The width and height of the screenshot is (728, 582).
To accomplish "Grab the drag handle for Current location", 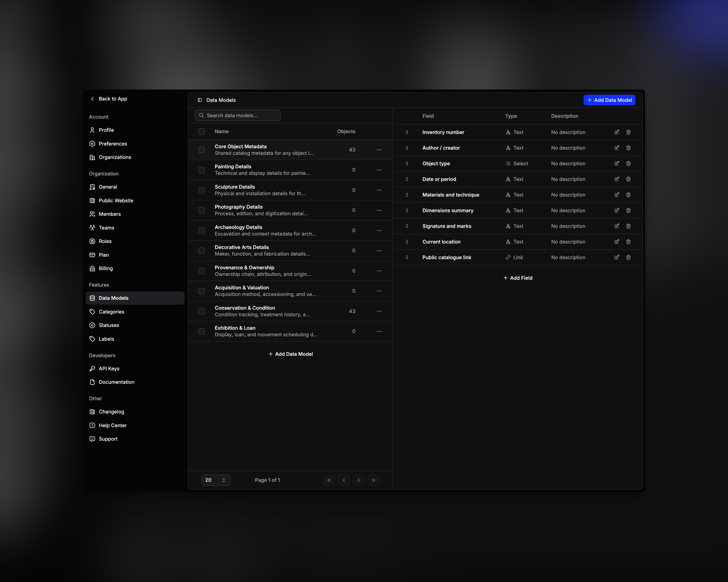I will click(407, 242).
